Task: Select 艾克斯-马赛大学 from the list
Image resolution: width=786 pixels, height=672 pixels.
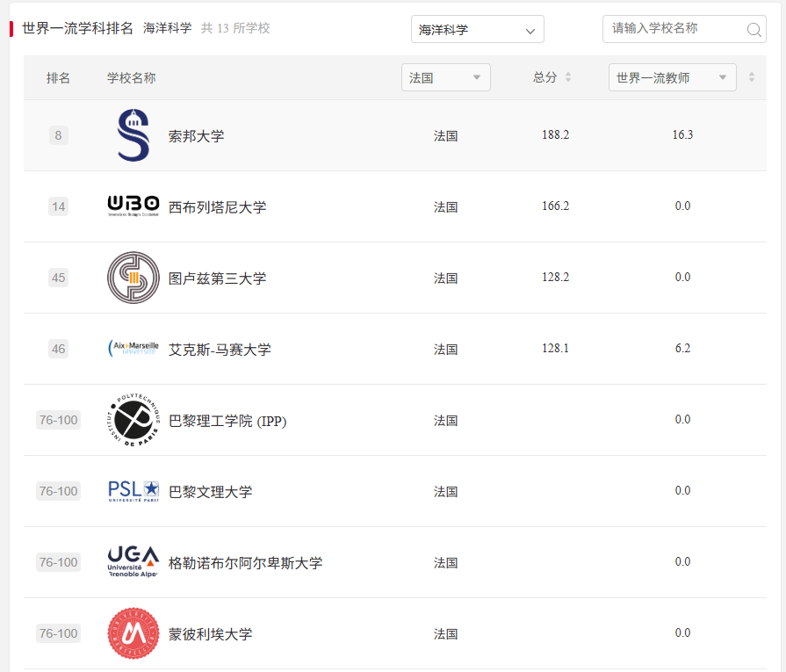Action: pyautogui.click(x=220, y=348)
